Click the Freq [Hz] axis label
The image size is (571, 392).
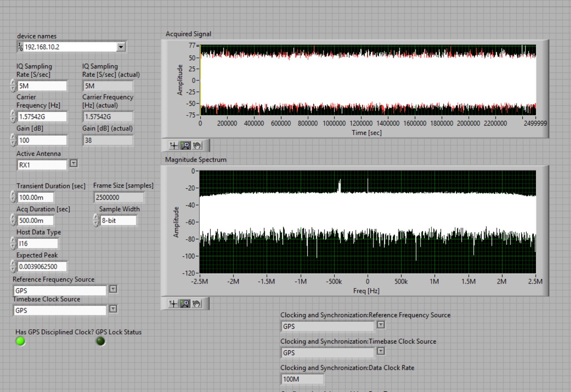[366, 291]
